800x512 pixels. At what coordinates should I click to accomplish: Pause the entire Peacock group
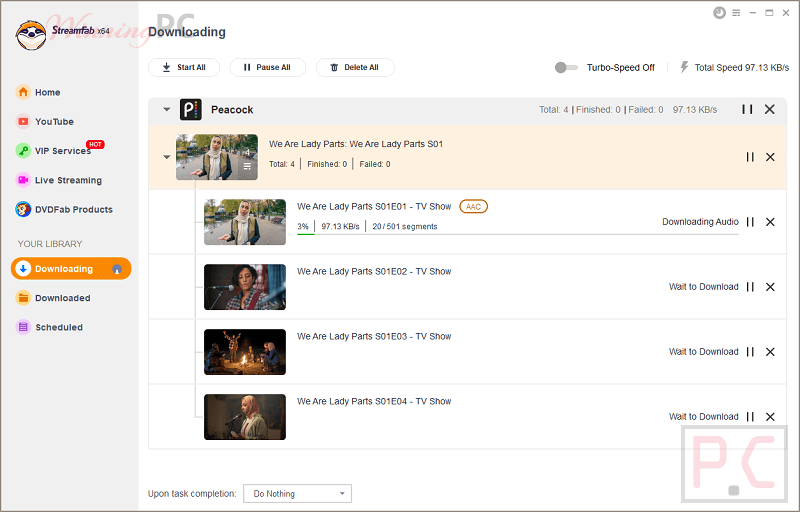click(x=747, y=109)
